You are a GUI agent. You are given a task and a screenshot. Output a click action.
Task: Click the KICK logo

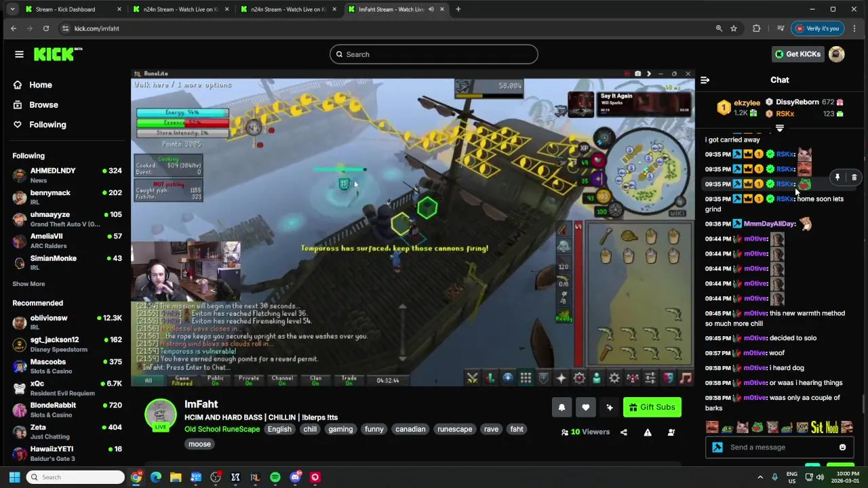(x=58, y=54)
